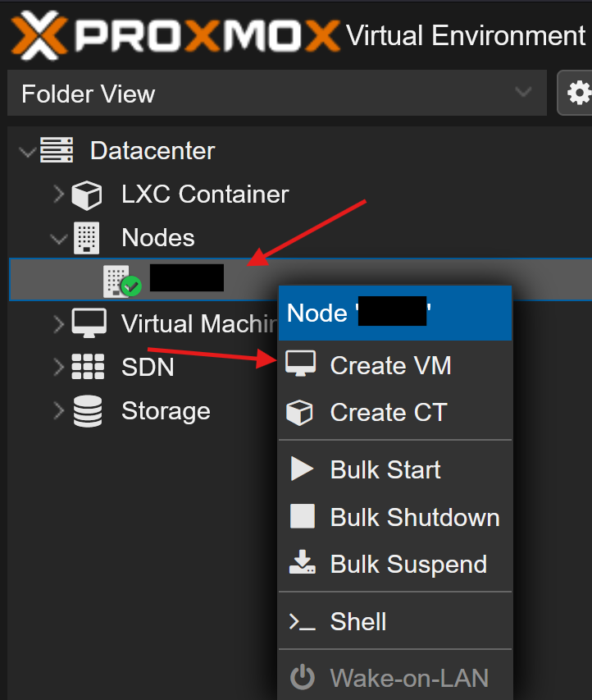The image size is (592, 700).
Task: Choose Create VM from context menu
Action: tap(390, 365)
